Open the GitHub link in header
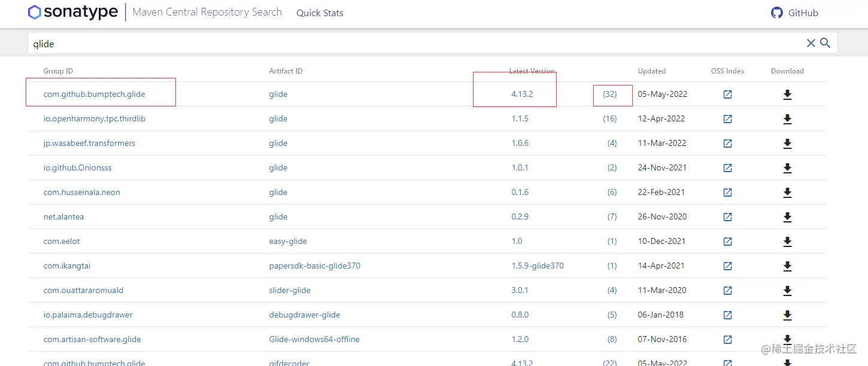Image resolution: width=868 pixels, height=366 pixels. [x=794, y=13]
